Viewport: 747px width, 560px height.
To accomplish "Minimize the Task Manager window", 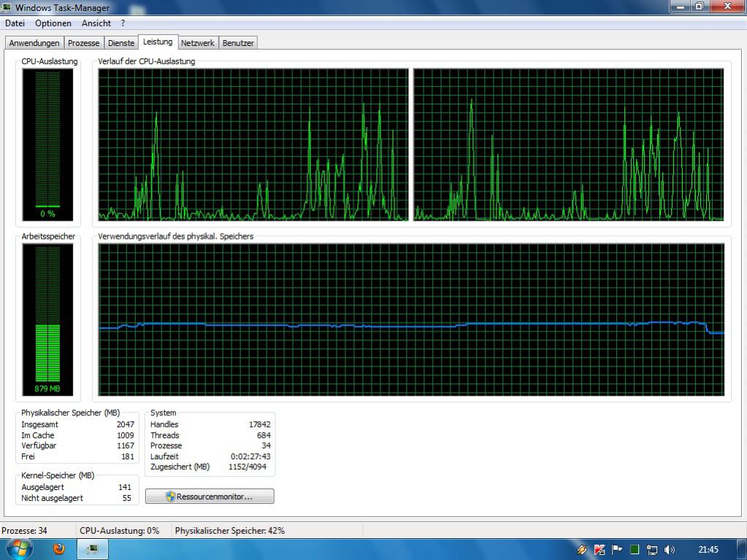I will pos(681,6).
